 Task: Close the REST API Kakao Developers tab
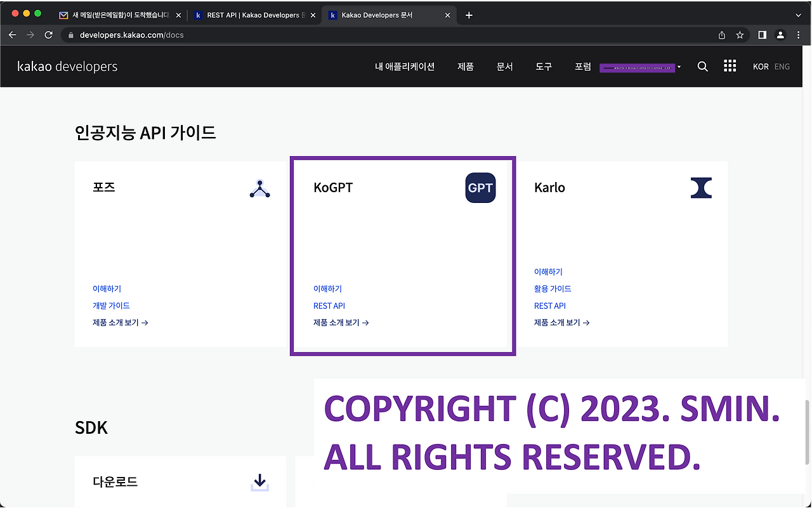313,15
